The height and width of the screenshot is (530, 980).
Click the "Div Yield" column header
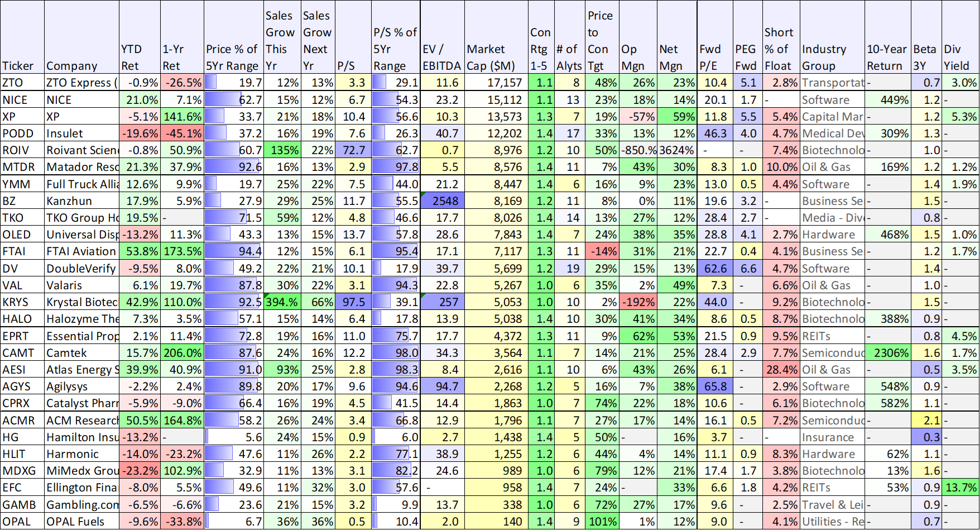[960, 37]
